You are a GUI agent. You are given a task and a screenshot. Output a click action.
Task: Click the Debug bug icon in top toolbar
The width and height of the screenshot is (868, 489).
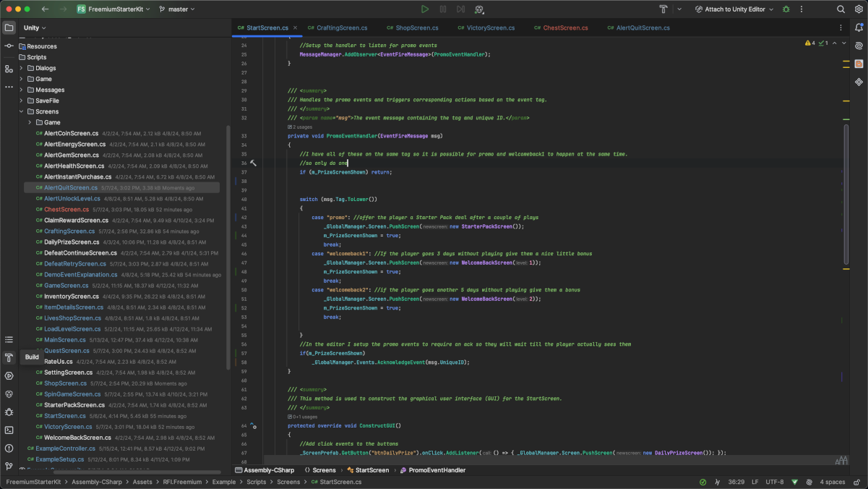coord(786,9)
